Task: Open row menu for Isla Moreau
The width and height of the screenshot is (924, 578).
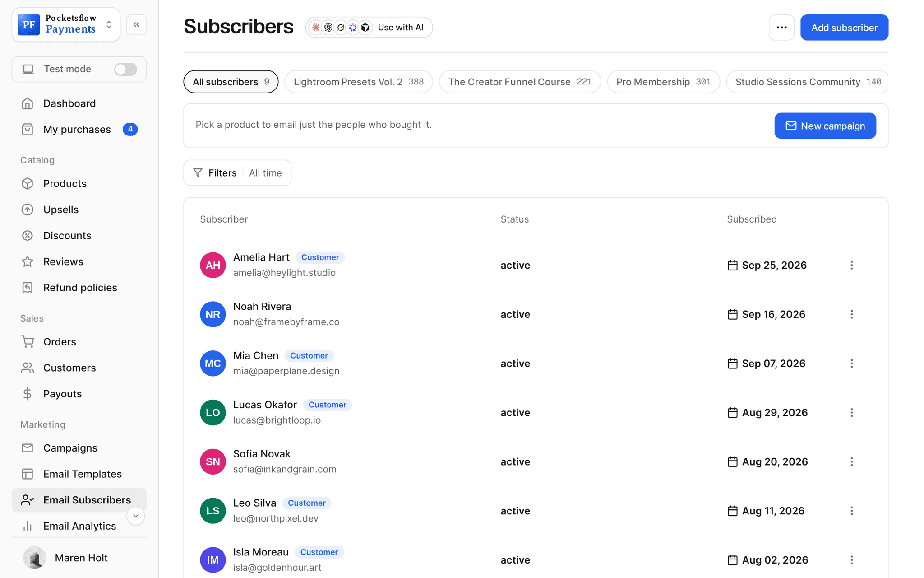Action: [852, 560]
